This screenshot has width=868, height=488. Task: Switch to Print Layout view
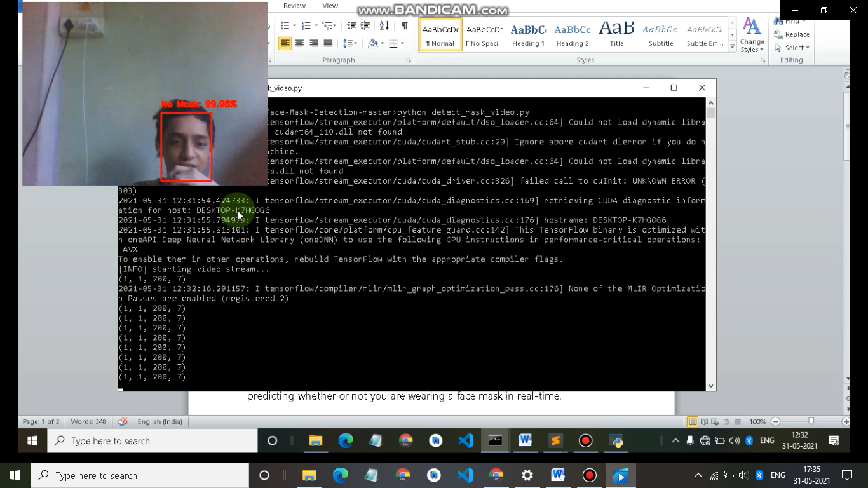tap(693, 421)
